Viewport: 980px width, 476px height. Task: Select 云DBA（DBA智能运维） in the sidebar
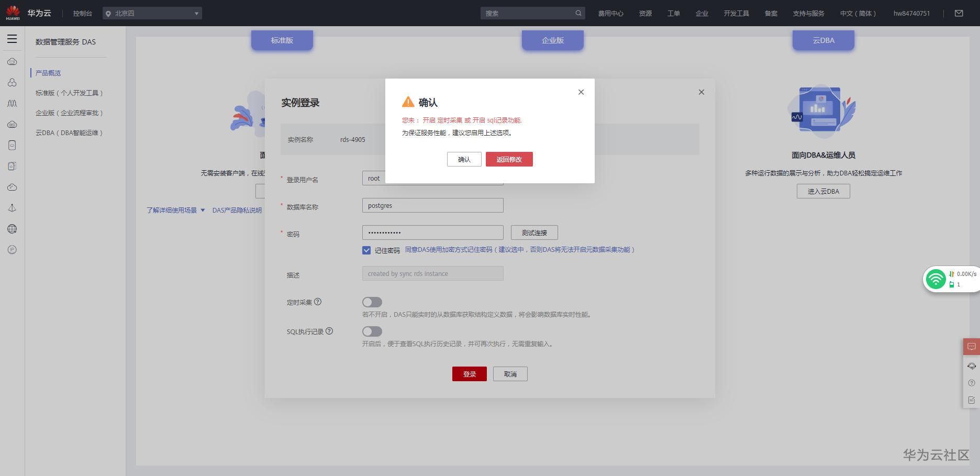click(69, 132)
